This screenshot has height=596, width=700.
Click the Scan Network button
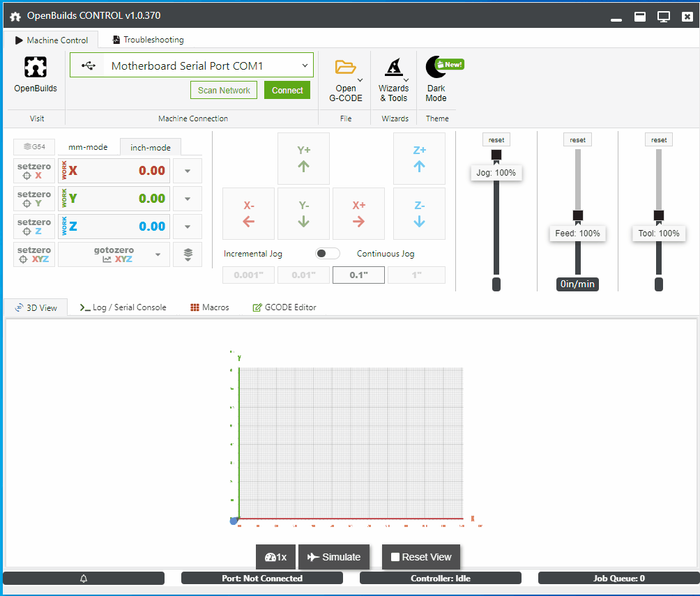pos(224,90)
